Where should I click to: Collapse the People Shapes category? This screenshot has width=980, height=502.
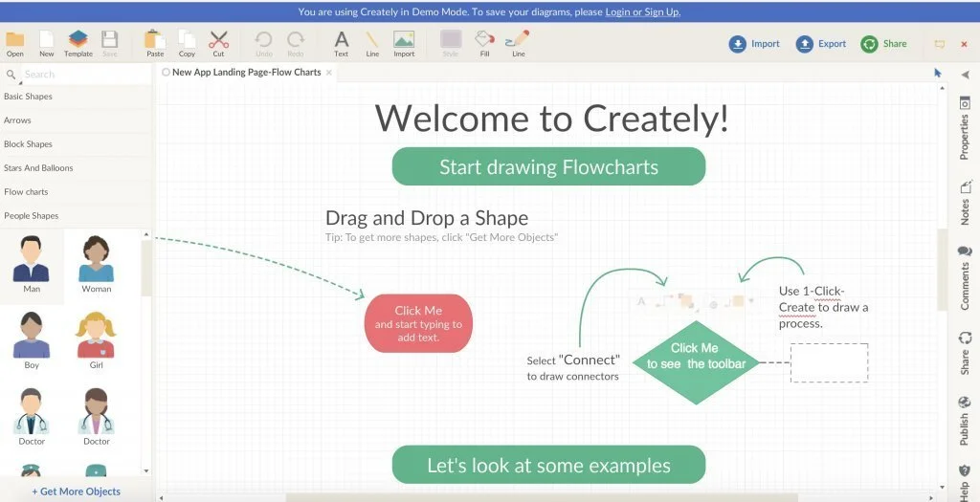click(x=76, y=215)
